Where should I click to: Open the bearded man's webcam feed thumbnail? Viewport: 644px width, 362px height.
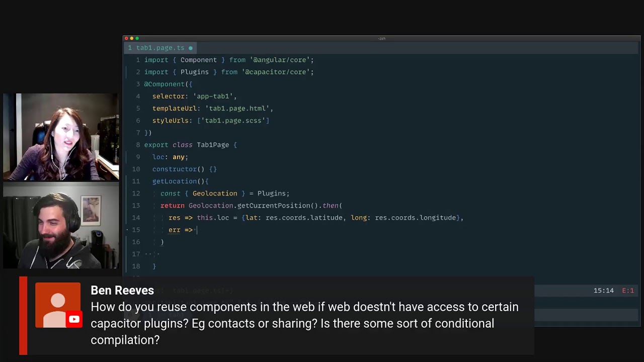pos(61,225)
